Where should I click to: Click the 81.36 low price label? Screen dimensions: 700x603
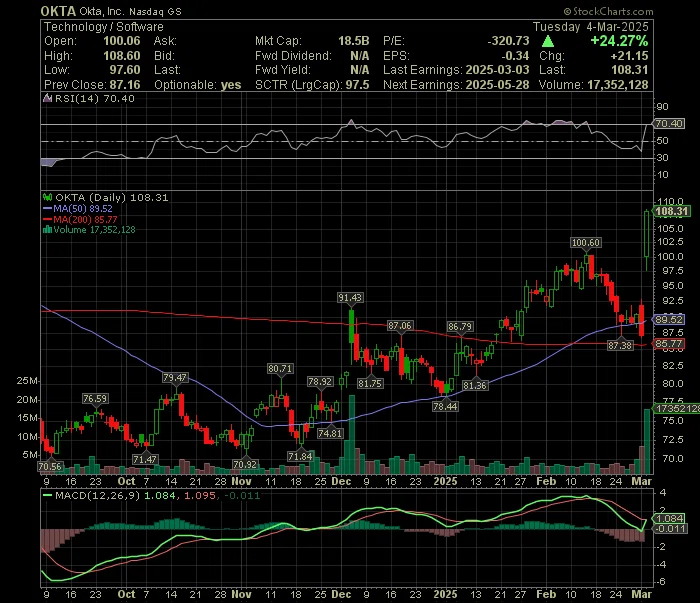[x=475, y=385]
